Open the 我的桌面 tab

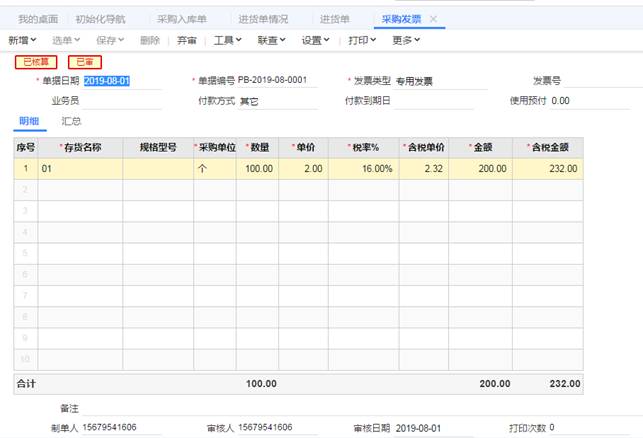[x=38, y=19]
